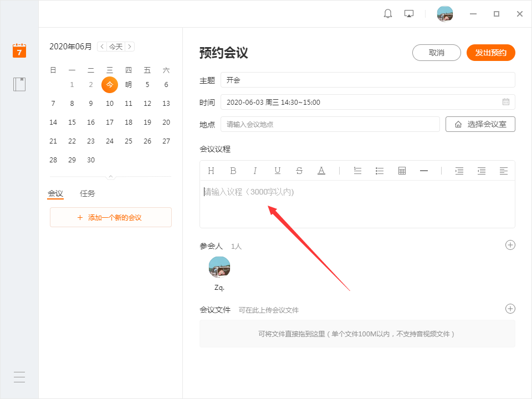The height and width of the screenshot is (399, 532).
Task: Open the notebook icon in sidebar
Action: tap(19, 84)
